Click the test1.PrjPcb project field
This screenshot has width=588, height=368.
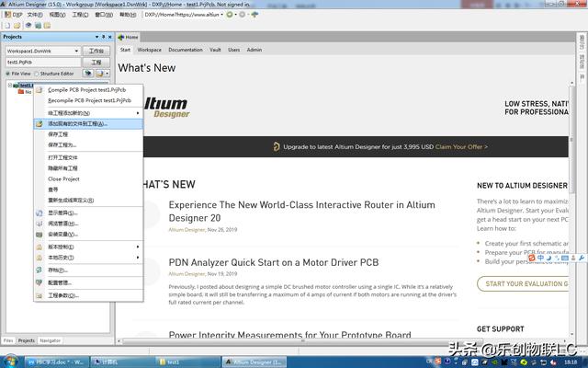(x=43, y=62)
